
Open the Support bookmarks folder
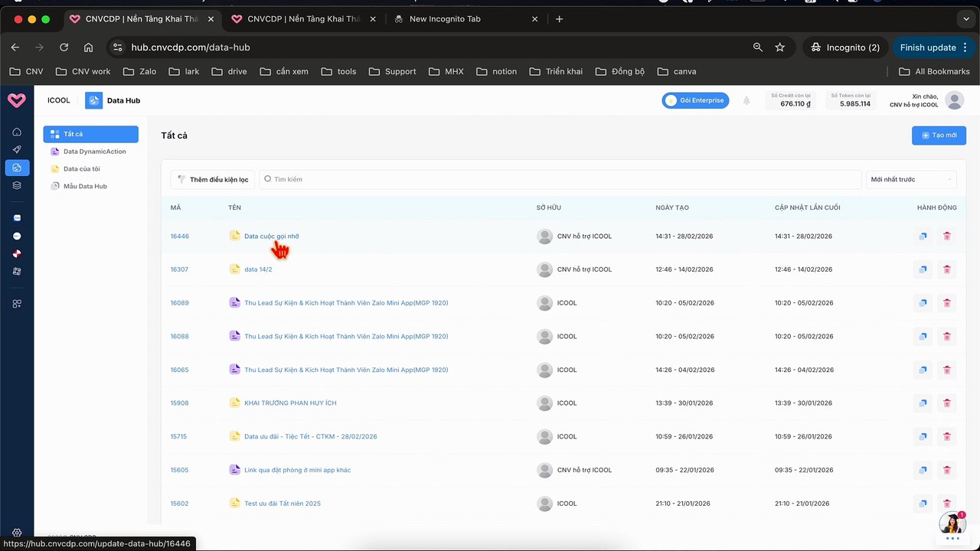[x=392, y=71]
